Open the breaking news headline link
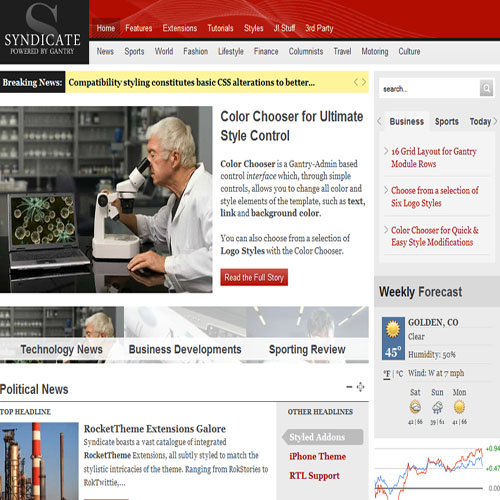 tap(192, 82)
